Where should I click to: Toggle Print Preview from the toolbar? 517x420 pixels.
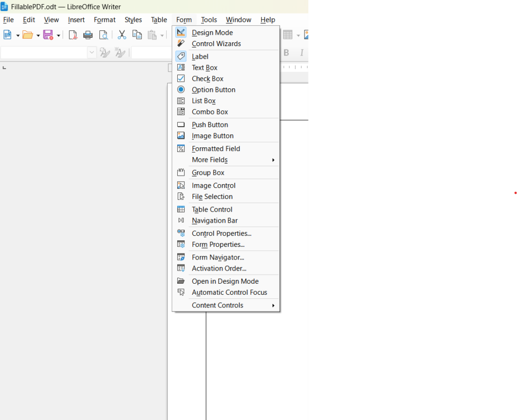click(104, 35)
